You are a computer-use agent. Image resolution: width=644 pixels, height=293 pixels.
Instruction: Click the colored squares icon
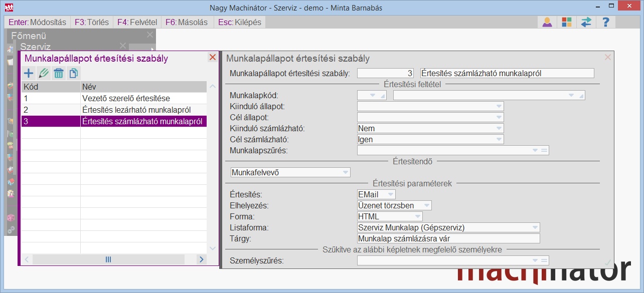click(566, 22)
